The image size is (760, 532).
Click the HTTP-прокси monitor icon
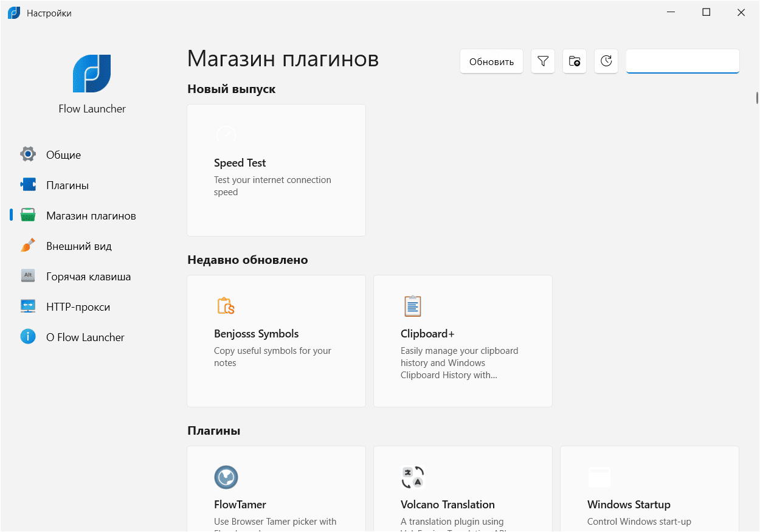point(28,306)
